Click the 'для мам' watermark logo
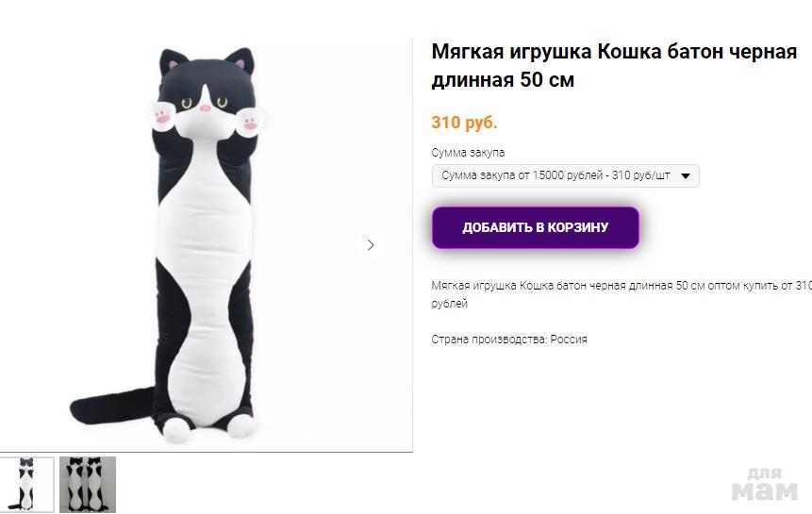 coord(763,484)
